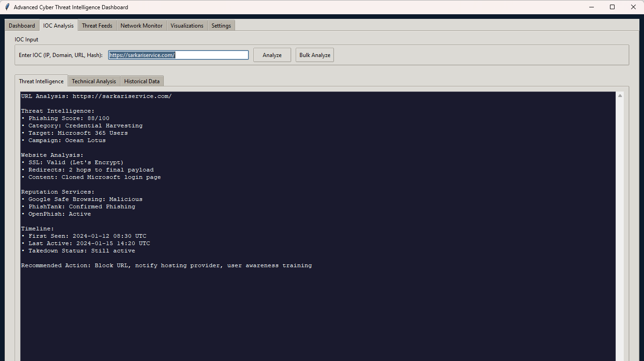This screenshot has width=644, height=361.
Task: Minimize the dashboard window
Action: point(591,7)
